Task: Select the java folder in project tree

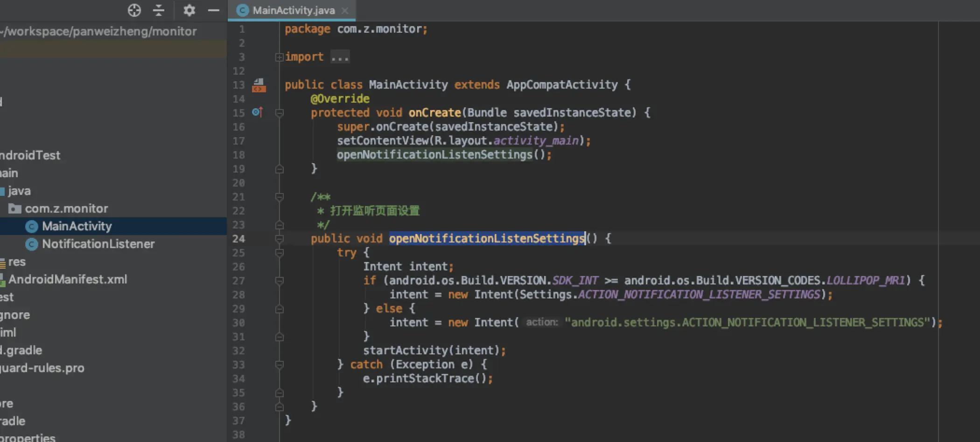Action: [x=19, y=191]
